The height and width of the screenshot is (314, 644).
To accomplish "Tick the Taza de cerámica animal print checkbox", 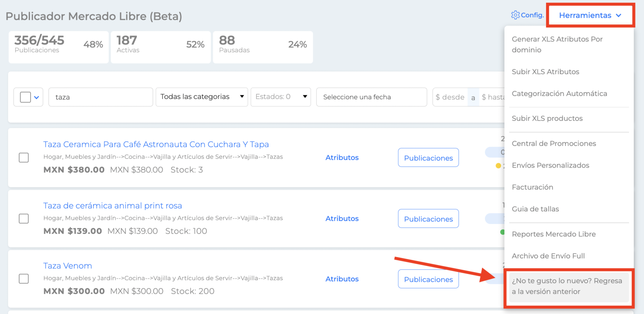I will pos(24,219).
